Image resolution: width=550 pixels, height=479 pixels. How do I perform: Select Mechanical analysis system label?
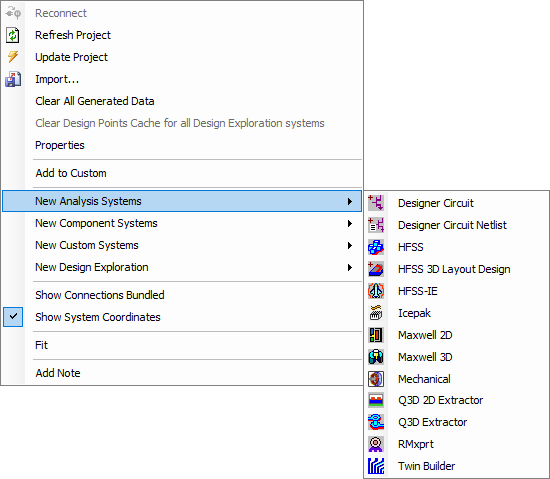point(424,379)
